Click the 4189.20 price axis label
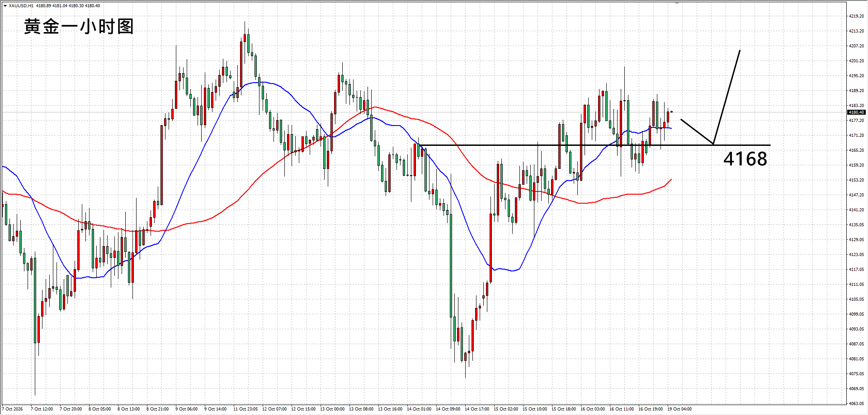The height and width of the screenshot is (415, 868). tap(856, 91)
